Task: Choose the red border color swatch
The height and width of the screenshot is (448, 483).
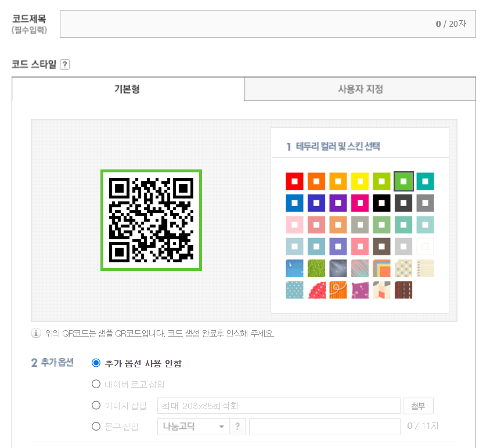Action: pyautogui.click(x=294, y=182)
